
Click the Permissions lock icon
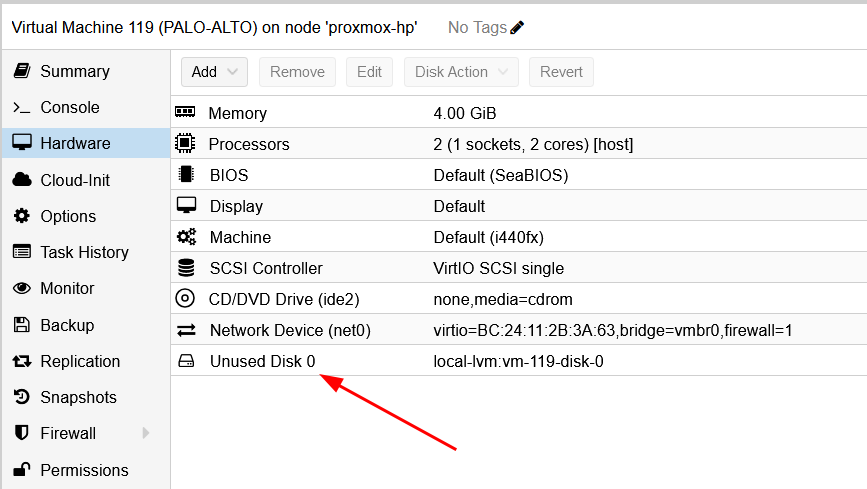tap(21, 470)
